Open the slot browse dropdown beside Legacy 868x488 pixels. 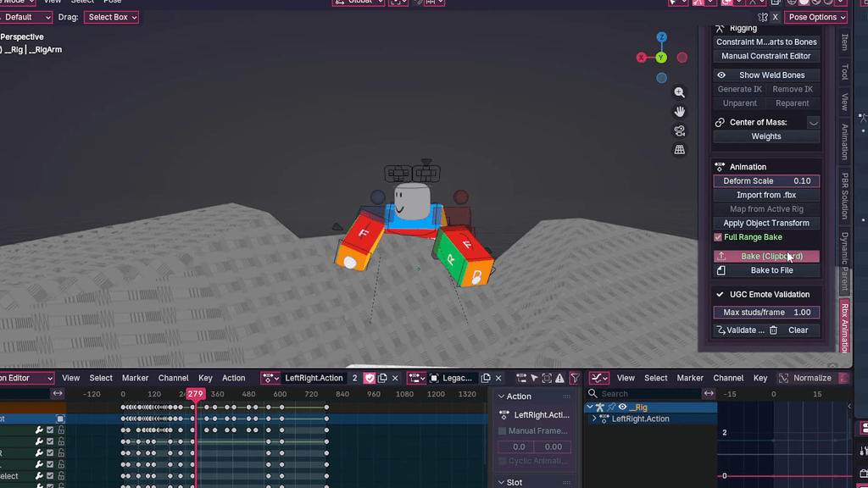click(x=417, y=378)
